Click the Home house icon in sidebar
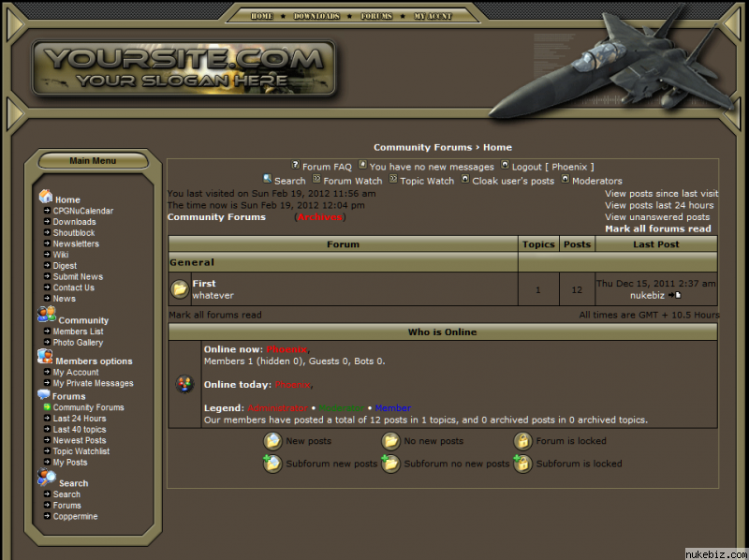 [46, 198]
